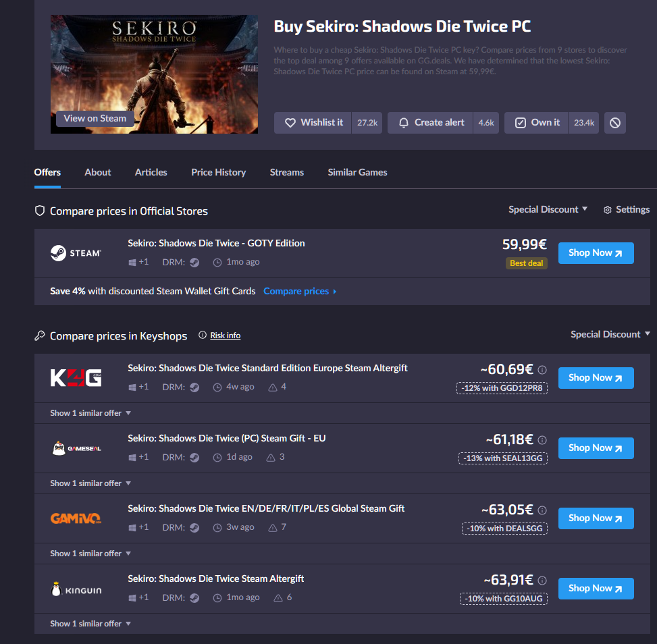The width and height of the screenshot is (657, 644).
Task: Click Steam DRM icon in K4G offer row
Action: pos(194,387)
